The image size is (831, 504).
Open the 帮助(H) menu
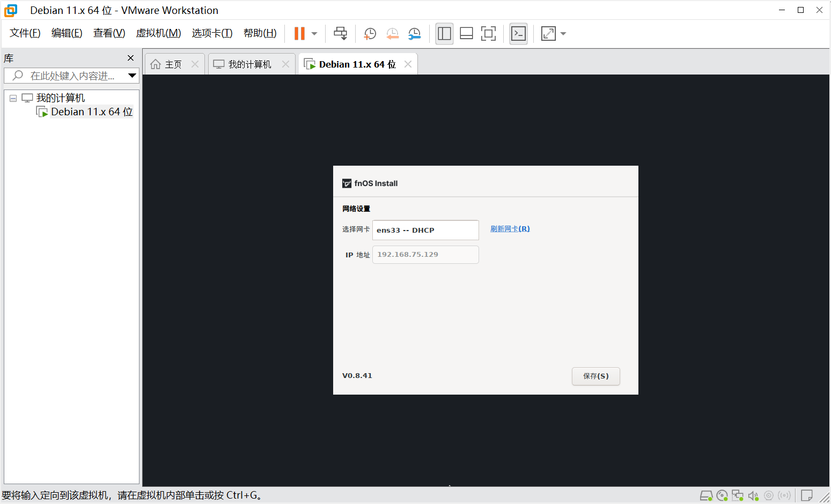coord(260,33)
